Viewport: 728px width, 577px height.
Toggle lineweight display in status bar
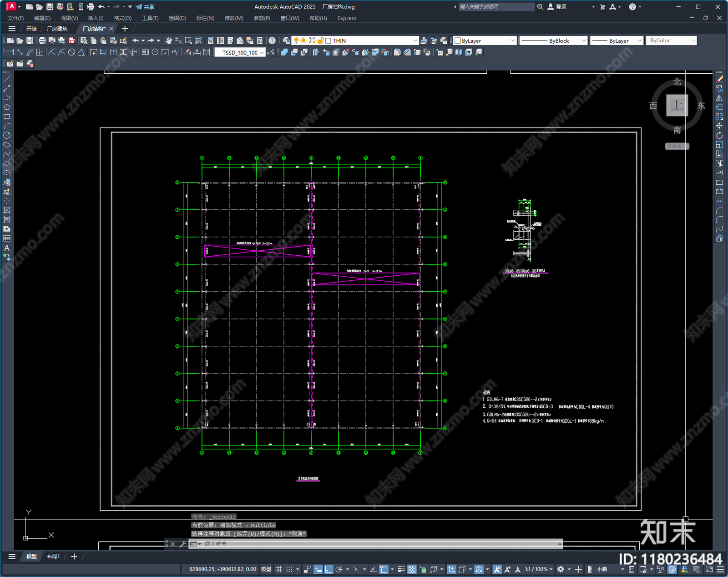click(401, 569)
